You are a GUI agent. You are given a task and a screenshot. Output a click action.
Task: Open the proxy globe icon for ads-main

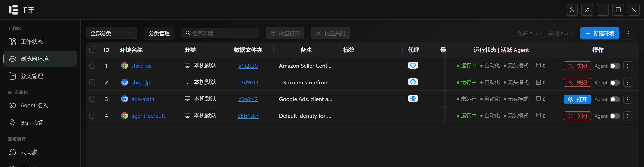413,99
